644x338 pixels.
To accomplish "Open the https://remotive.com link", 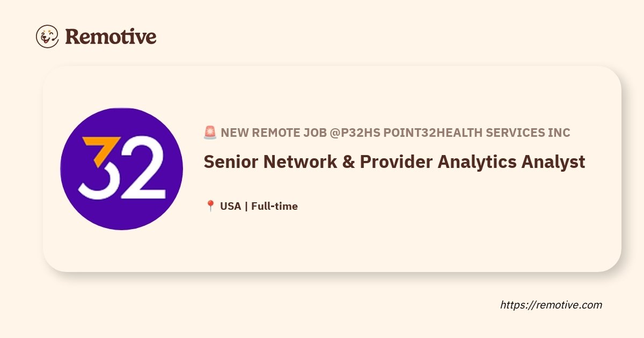I will [x=551, y=305].
